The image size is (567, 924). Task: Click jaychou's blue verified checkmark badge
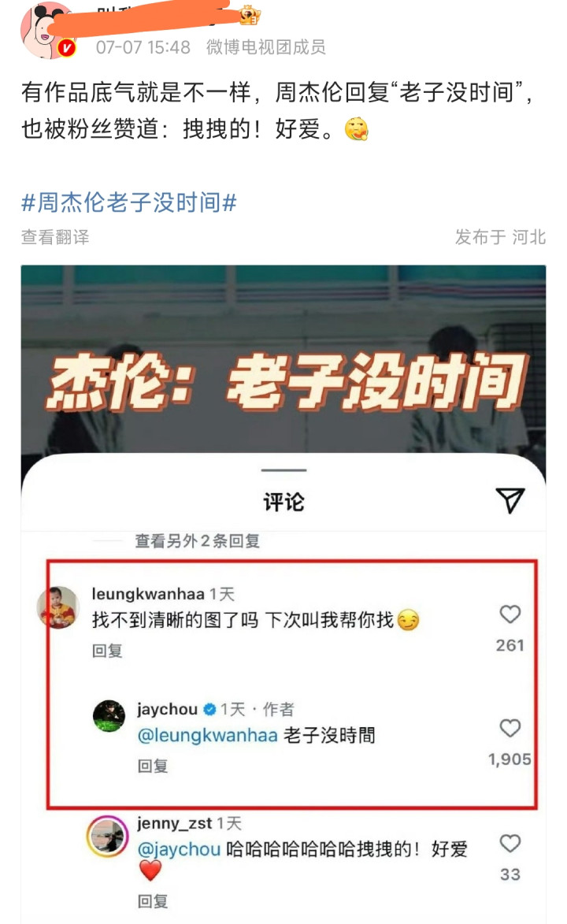[209, 710]
